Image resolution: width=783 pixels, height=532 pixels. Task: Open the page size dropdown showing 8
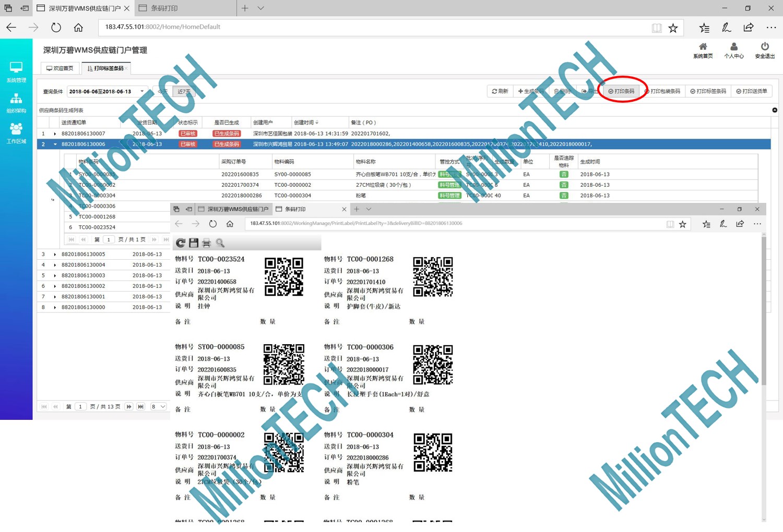(158, 406)
